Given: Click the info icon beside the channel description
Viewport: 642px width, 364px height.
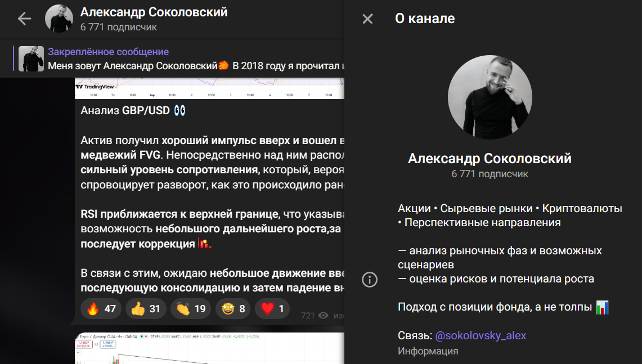Looking at the screenshot, I should click(370, 280).
